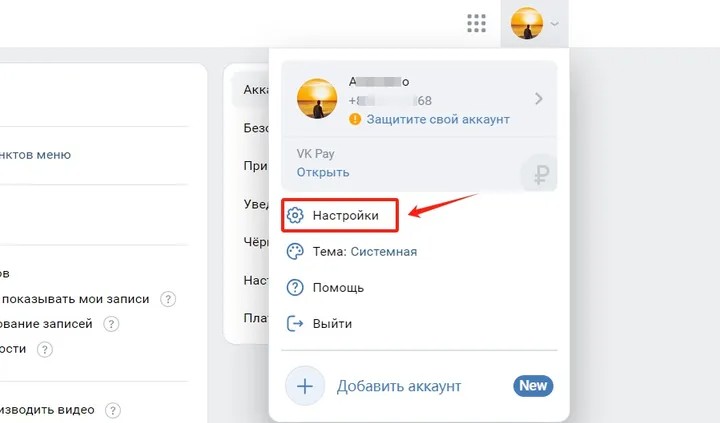
Task: Click the theme palette icon
Action: pos(295,252)
